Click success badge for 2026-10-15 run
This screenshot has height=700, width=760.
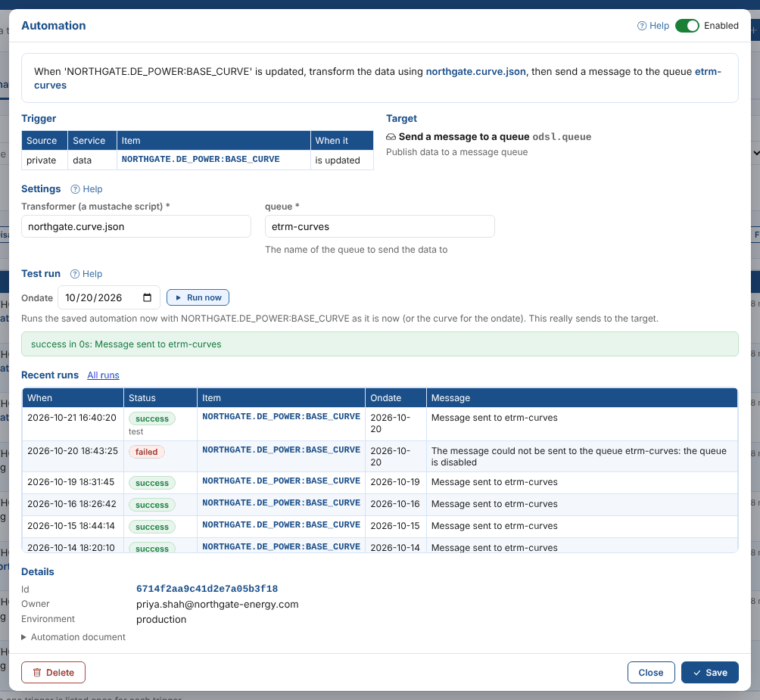pyautogui.click(x=151, y=527)
